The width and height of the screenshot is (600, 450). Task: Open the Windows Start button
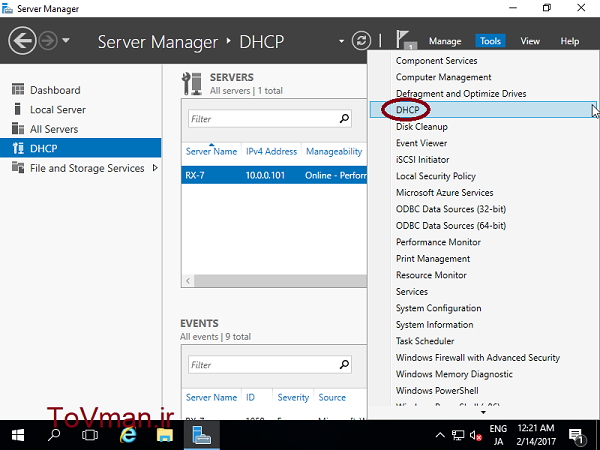coord(18,435)
